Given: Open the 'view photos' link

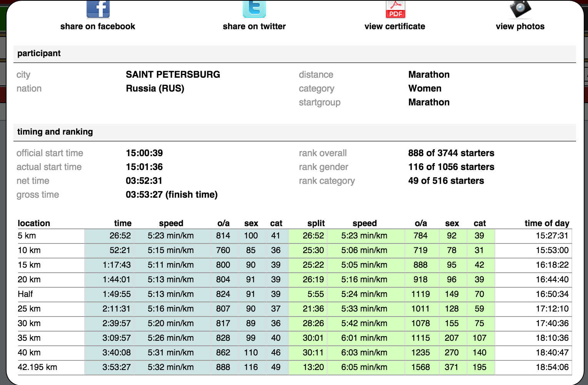Looking at the screenshot, I should point(520,27).
